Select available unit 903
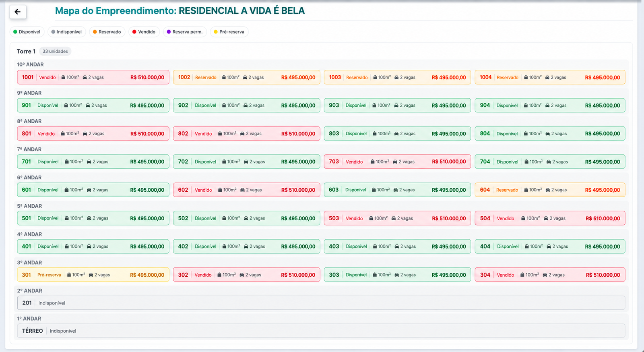This screenshot has height=352, width=644. [x=397, y=106]
